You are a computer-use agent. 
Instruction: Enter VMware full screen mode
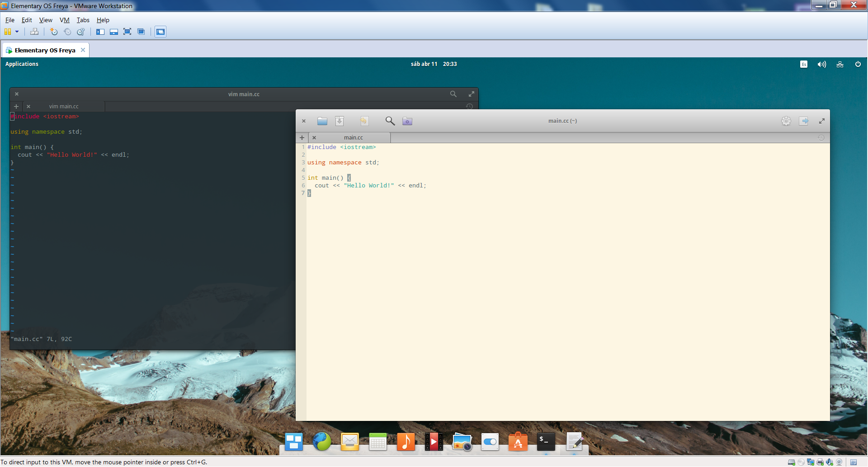click(x=127, y=32)
